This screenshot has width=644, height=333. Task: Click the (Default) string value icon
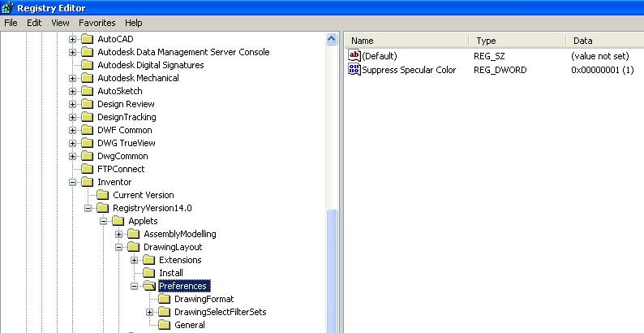click(354, 55)
